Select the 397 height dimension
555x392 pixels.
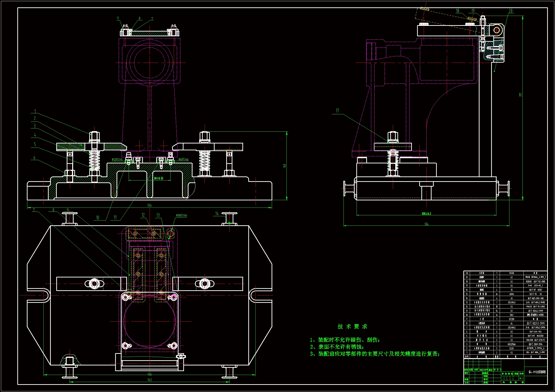(520, 95)
